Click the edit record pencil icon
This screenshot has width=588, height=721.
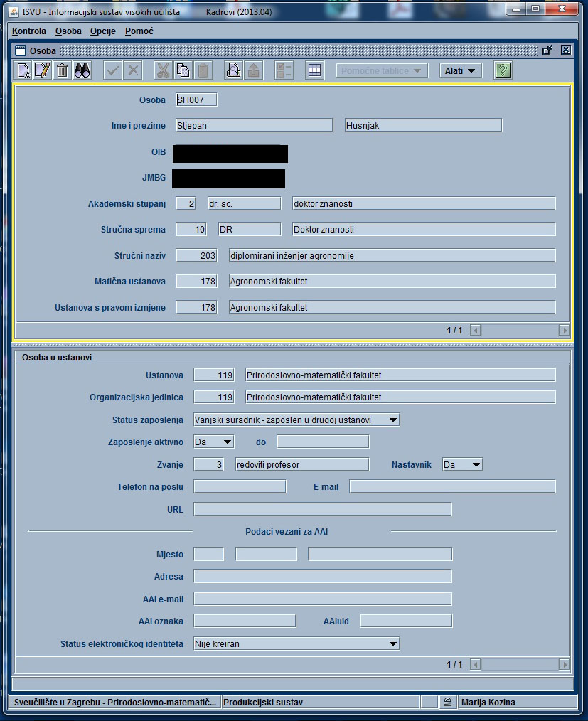point(42,70)
